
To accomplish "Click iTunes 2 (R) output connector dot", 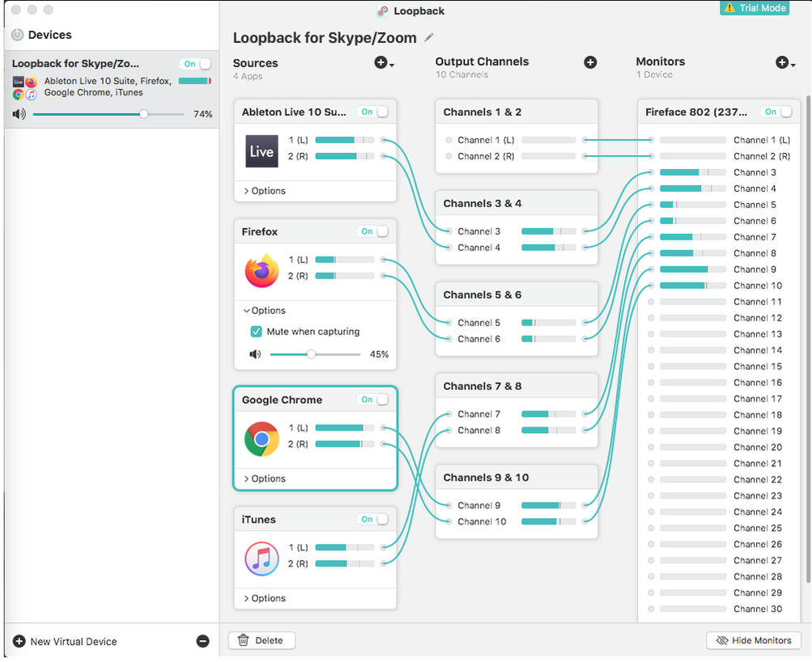I will pos(384,563).
